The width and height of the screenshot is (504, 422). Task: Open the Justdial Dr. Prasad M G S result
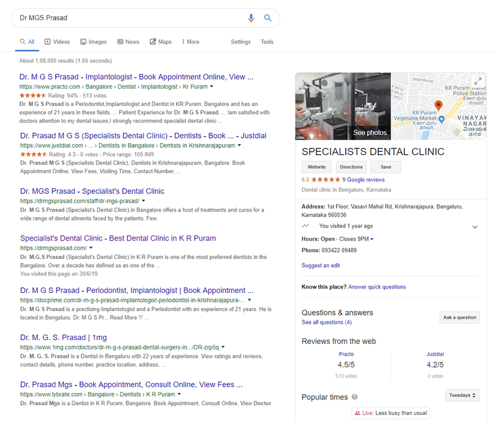(x=143, y=135)
